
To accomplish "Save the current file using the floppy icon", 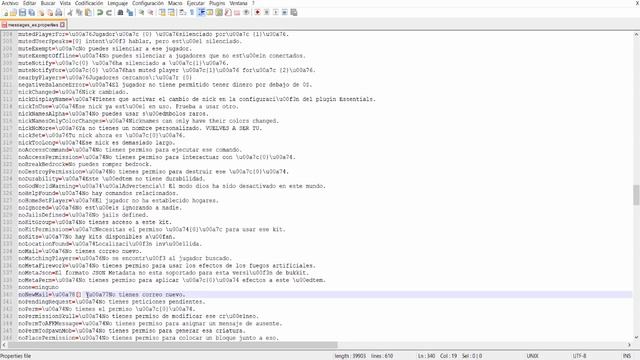I will tap(22, 13).
